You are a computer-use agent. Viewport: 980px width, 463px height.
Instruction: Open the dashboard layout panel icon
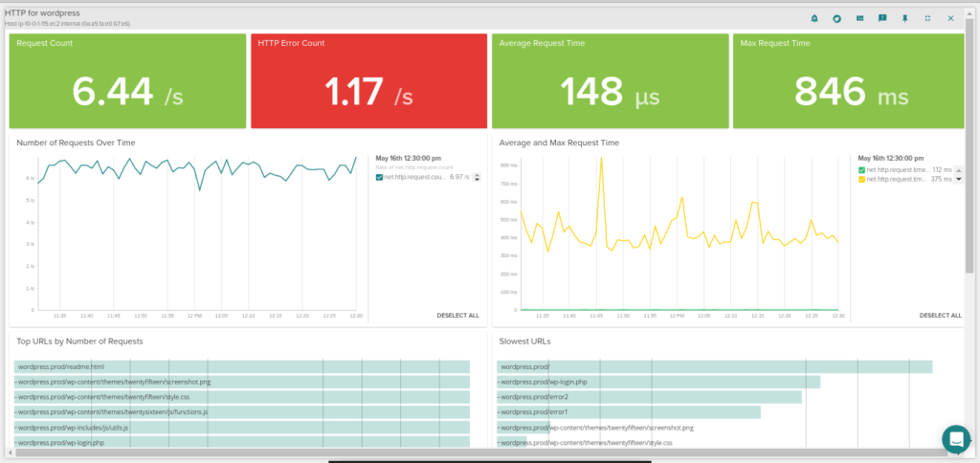[860, 19]
